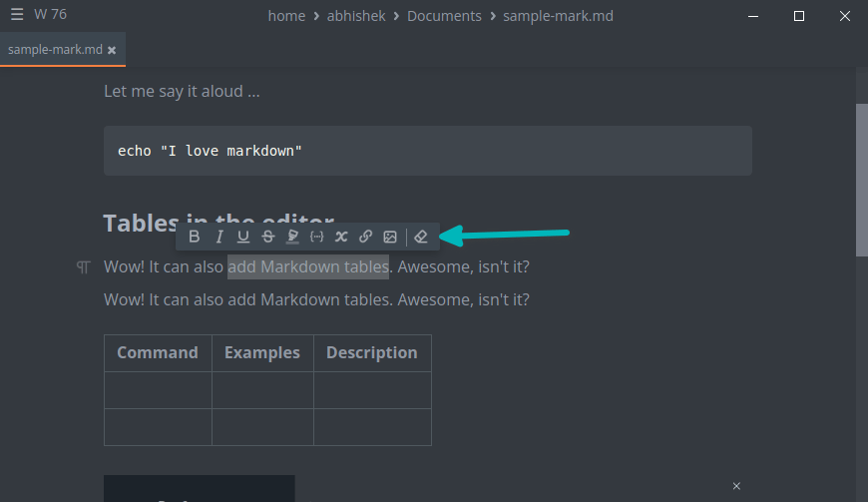Insert an image via toolbar icon
The image size is (868, 502).
[x=390, y=237]
